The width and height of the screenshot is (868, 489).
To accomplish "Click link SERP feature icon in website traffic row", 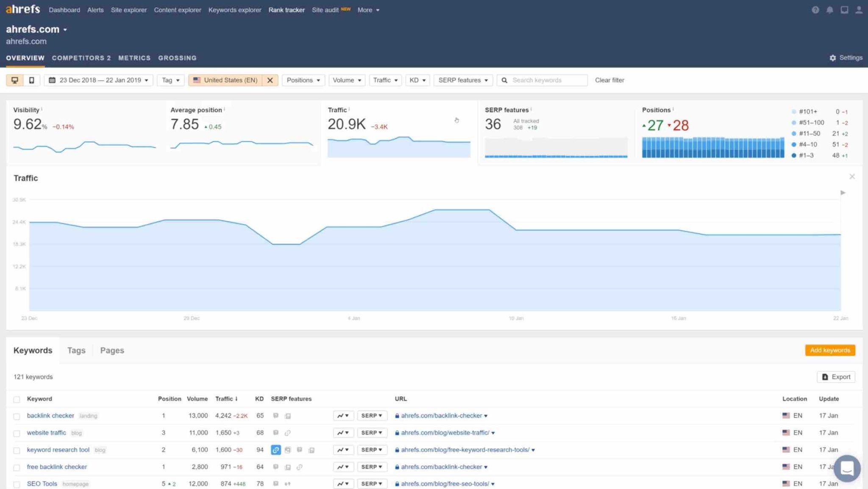I will point(288,433).
